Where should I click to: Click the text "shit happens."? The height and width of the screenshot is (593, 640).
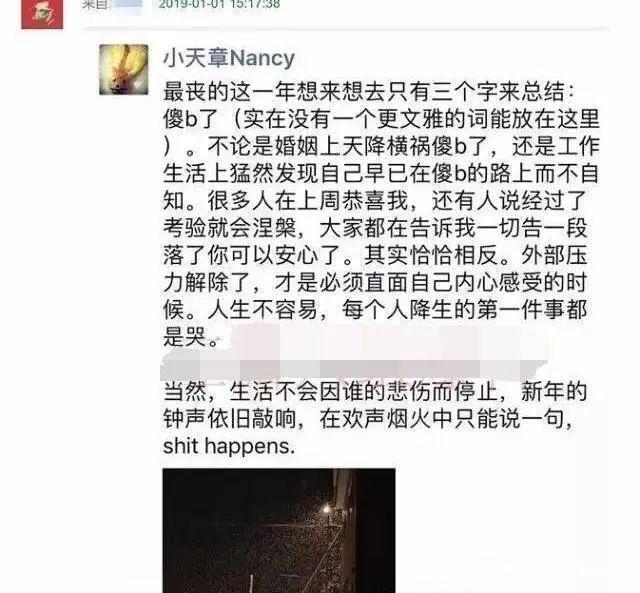coord(229,446)
